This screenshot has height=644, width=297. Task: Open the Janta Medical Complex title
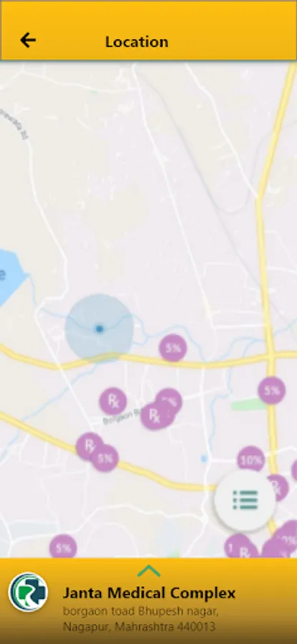149,593
